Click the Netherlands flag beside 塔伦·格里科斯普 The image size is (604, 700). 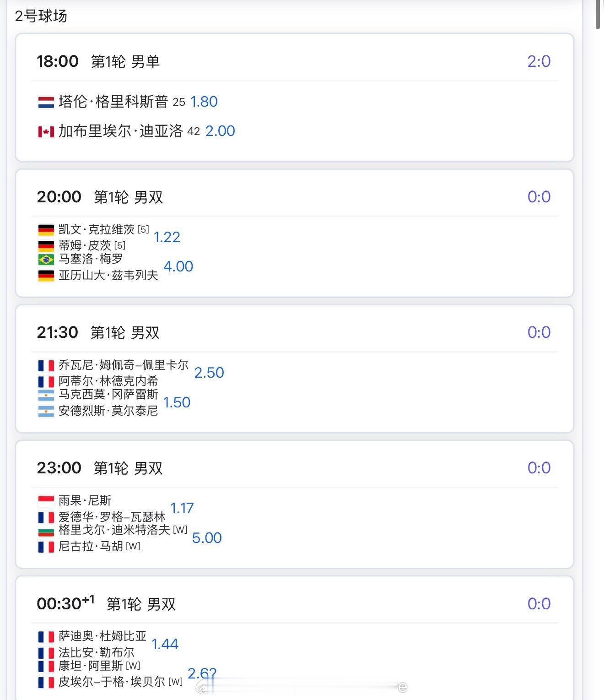[x=46, y=102]
